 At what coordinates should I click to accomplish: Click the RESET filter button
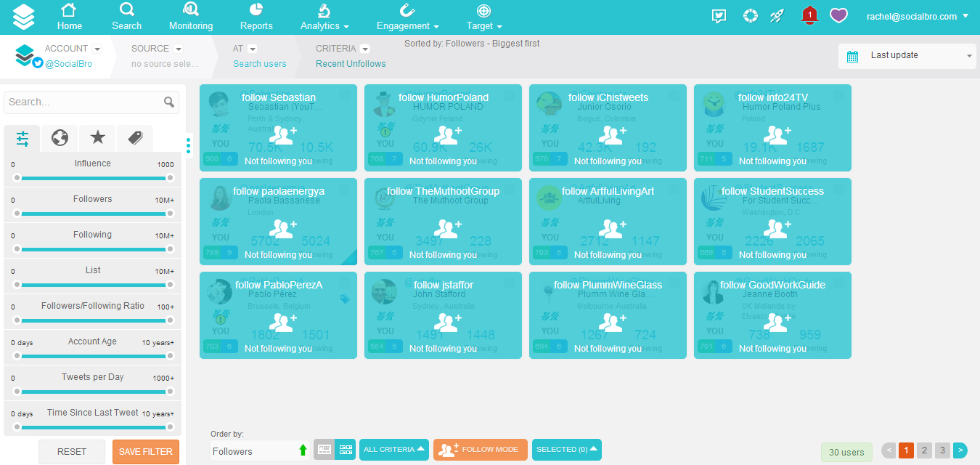[72, 452]
